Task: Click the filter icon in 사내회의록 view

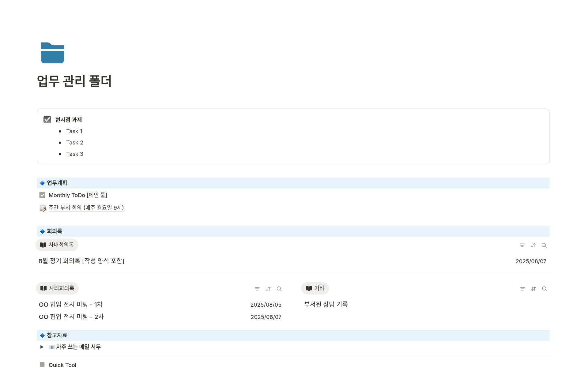Action: [x=522, y=245]
